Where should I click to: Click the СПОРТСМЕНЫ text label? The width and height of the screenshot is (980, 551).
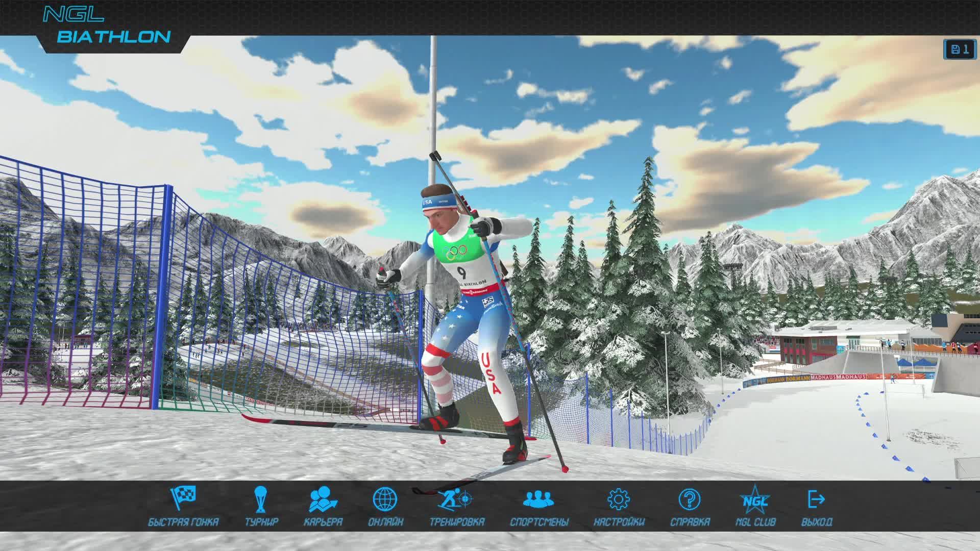538,522
